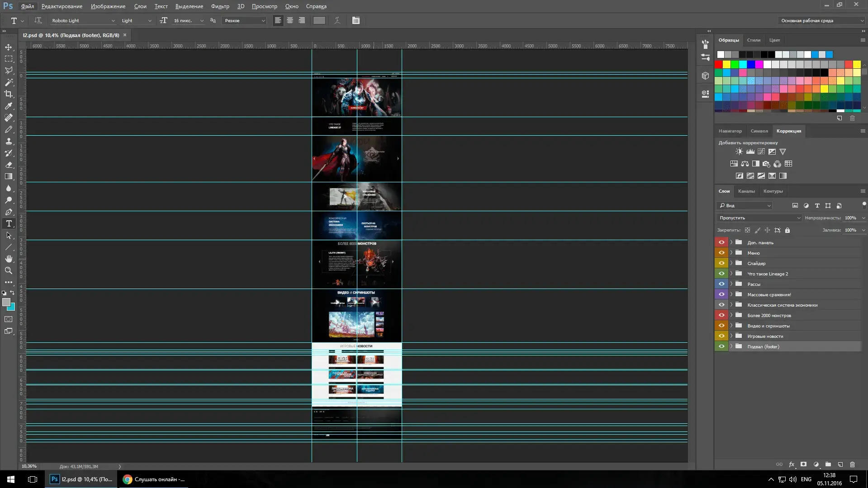The width and height of the screenshot is (868, 488).
Task: Switch to the Каналы tab
Action: (x=746, y=191)
